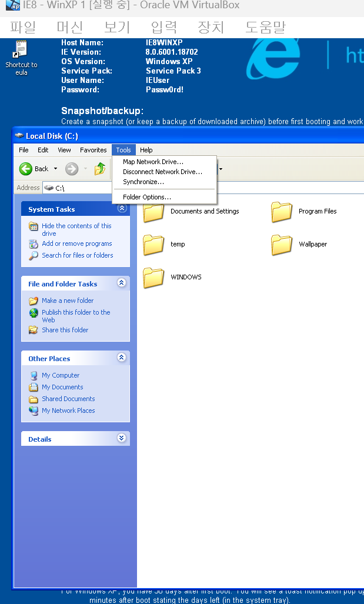The image size is (364, 604).
Task: Open My Computer link in Other Places
Action: pyautogui.click(x=61, y=376)
